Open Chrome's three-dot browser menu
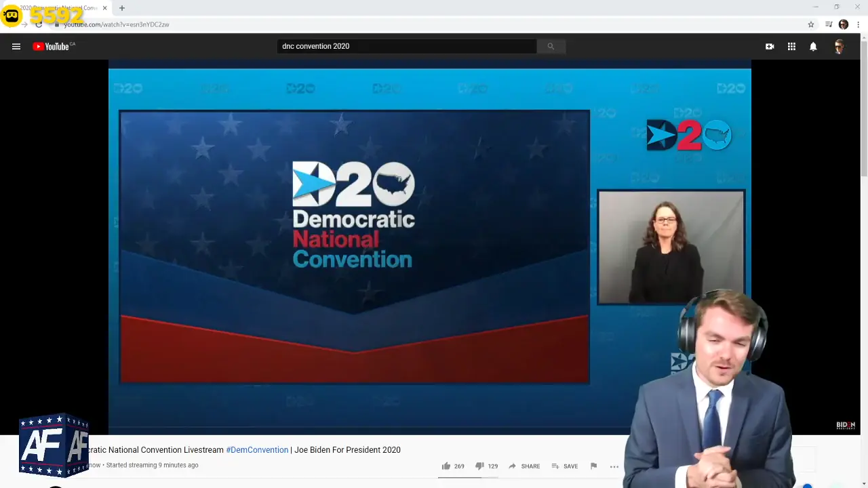The height and width of the screenshot is (488, 868). click(859, 24)
